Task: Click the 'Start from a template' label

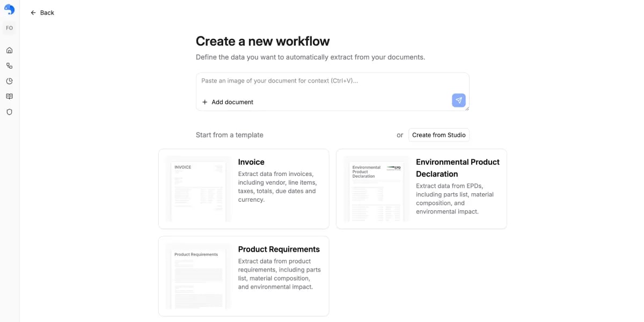Action: [230, 135]
